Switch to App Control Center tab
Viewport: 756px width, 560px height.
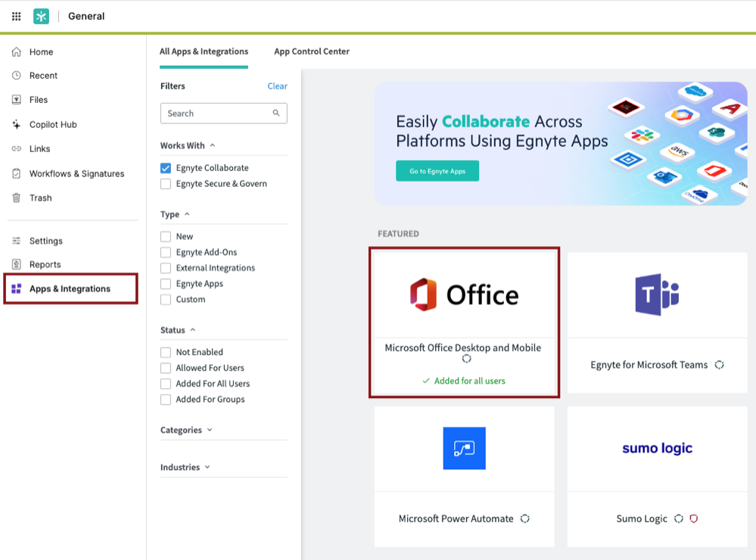(x=312, y=51)
